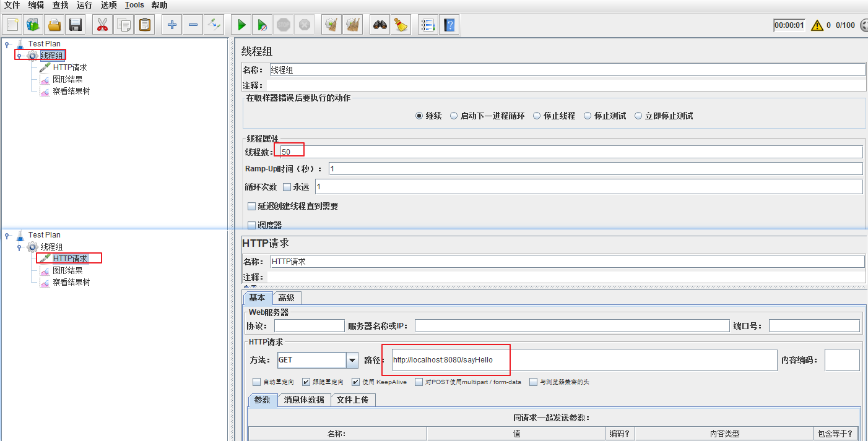Toggle the 延迟创建线程直到需要 checkbox
Viewport: 868px width, 441px height.
point(251,206)
